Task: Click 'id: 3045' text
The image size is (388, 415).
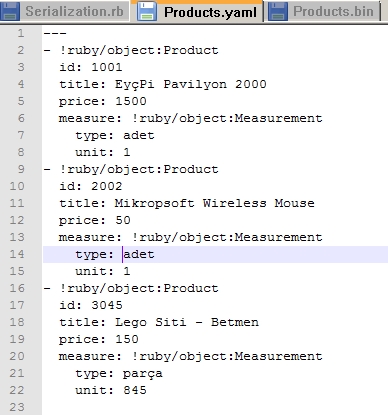Action: tap(91, 305)
